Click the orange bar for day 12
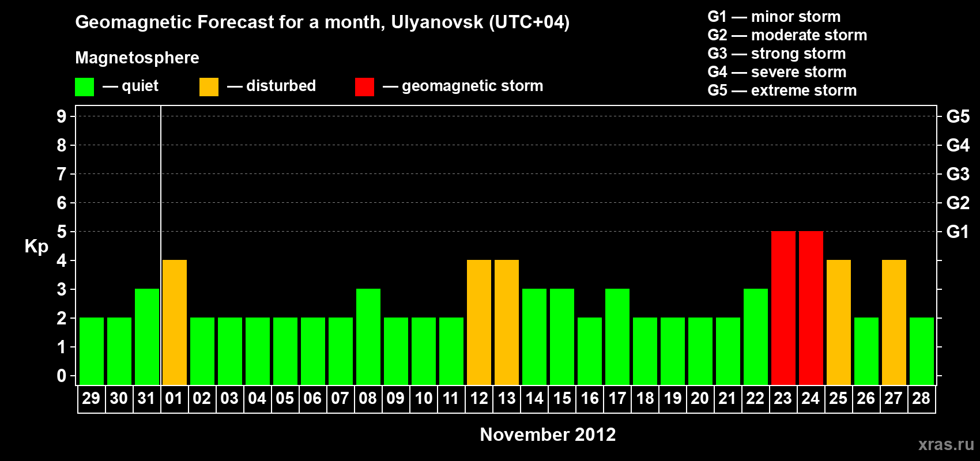The height and width of the screenshot is (461, 980). point(479,322)
